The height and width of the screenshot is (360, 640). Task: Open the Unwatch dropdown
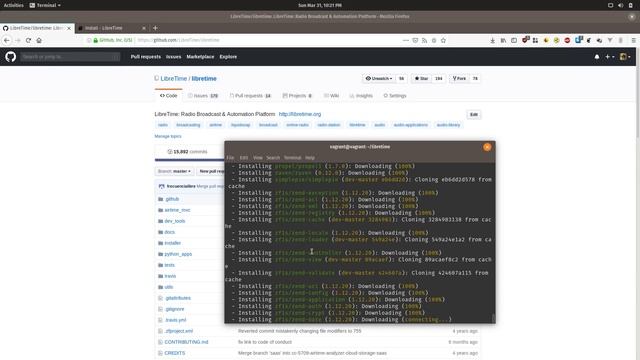379,78
